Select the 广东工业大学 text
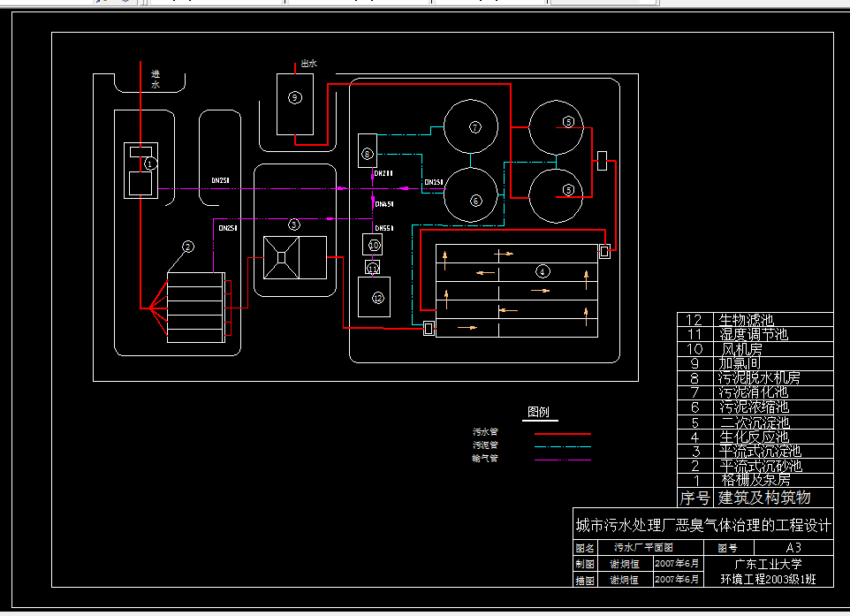Image resolution: width=850 pixels, height=616 pixels. click(x=768, y=564)
